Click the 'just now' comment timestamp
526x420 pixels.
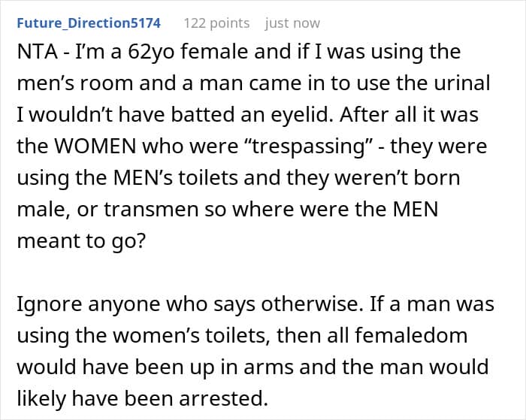point(292,23)
